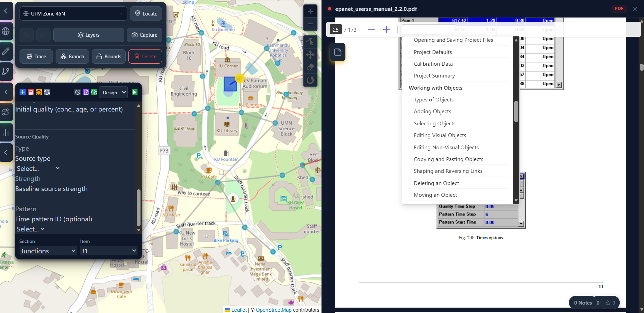Open the Item J1 dropdown

109,251
